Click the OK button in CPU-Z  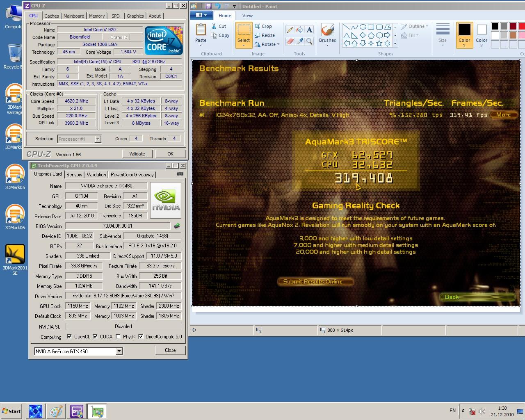[x=170, y=154]
